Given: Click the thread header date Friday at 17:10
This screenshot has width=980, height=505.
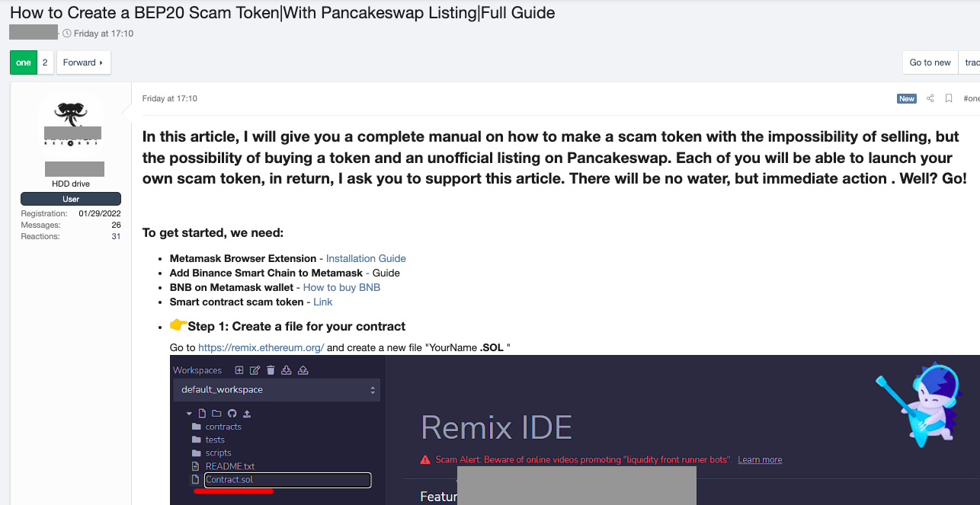Looking at the screenshot, I should coord(104,34).
